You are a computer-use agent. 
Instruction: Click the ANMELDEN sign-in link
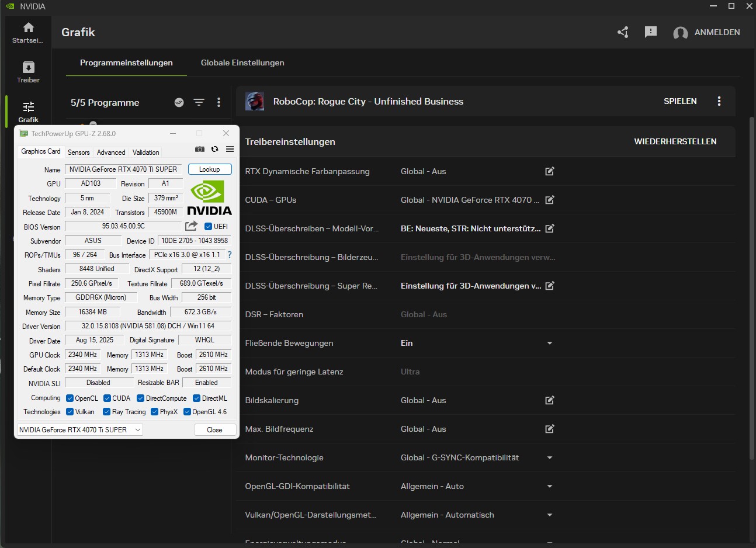click(717, 32)
